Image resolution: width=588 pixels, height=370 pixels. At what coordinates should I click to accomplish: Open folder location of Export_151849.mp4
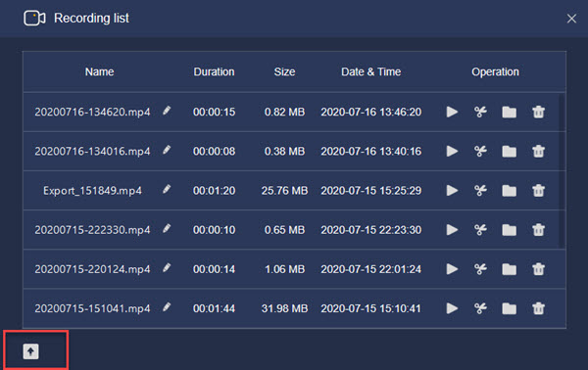click(x=509, y=191)
